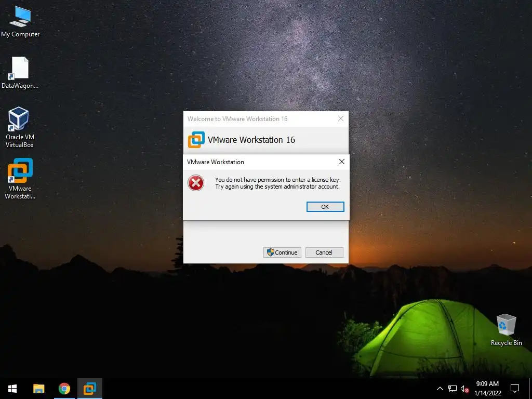
Task: Click the 'VMware Workstation 16' heading text
Action: [x=251, y=140]
